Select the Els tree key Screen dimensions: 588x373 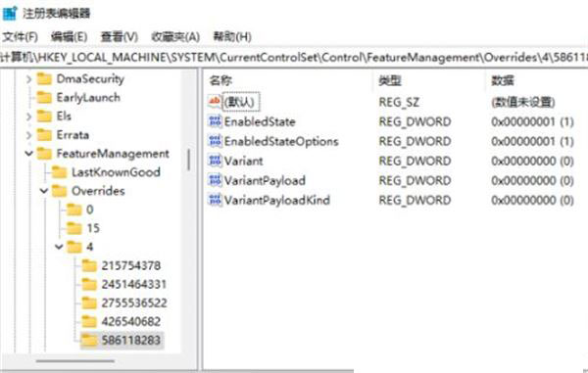(x=64, y=117)
